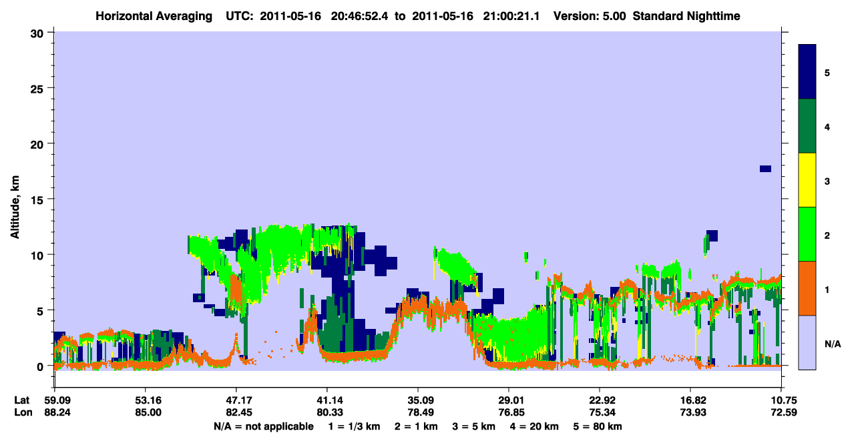Click the '1 = 1/3 km' legend note
868x445 pixels.
pyautogui.click(x=355, y=426)
